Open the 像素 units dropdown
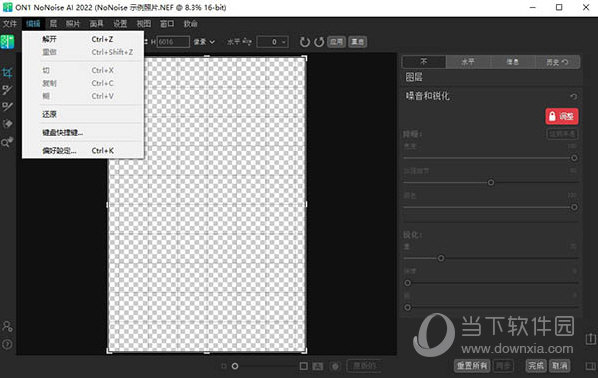Image resolution: width=598 pixels, height=378 pixels. (x=204, y=42)
